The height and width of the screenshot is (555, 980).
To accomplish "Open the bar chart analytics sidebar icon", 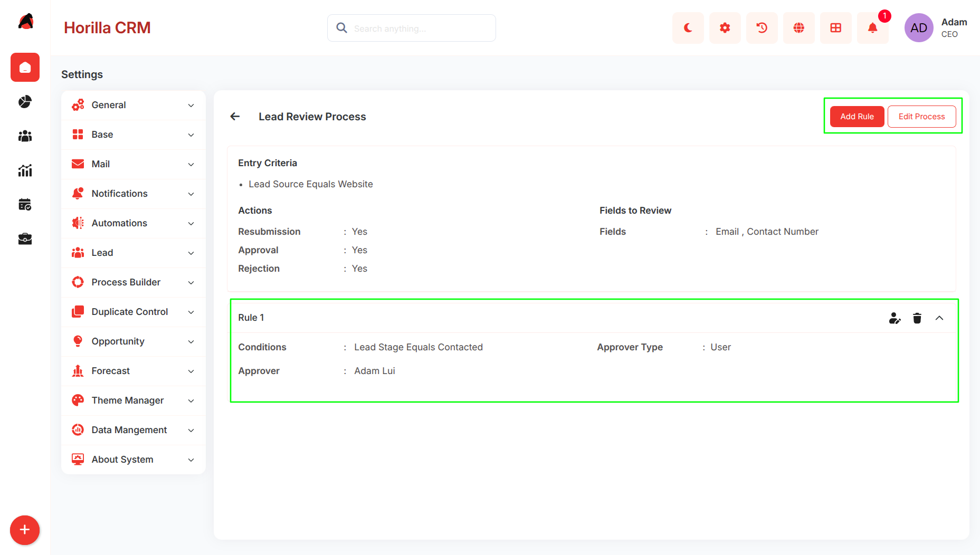I will tap(25, 170).
